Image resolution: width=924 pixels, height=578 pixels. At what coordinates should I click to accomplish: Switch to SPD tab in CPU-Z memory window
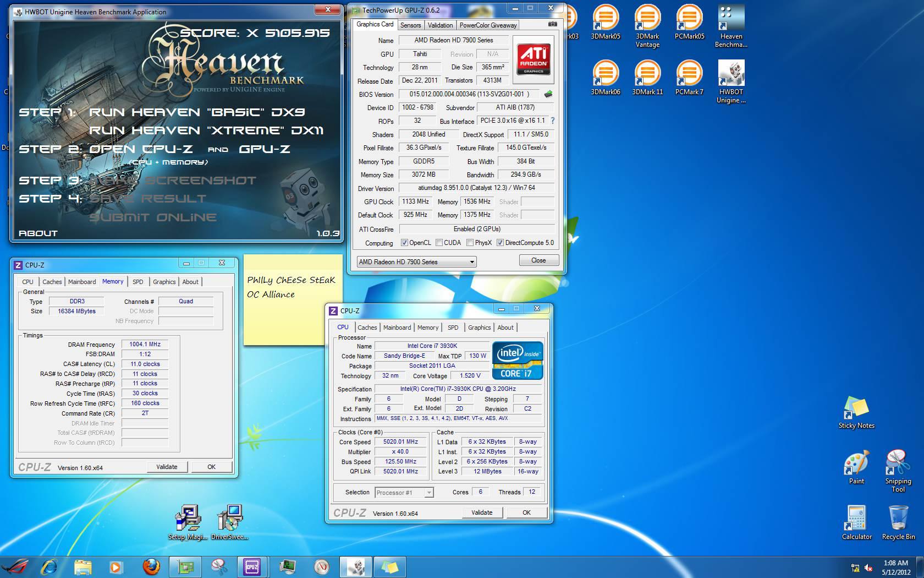coord(138,282)
